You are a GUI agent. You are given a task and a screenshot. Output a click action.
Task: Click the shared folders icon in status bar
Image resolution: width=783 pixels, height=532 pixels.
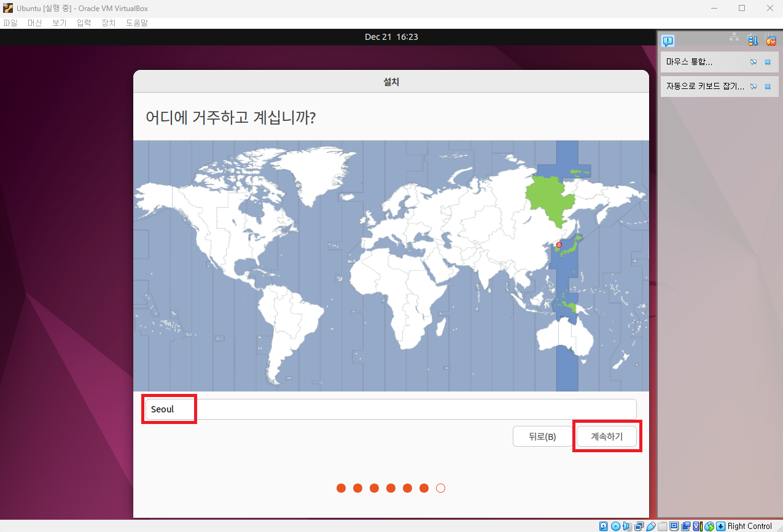[662, 526]
